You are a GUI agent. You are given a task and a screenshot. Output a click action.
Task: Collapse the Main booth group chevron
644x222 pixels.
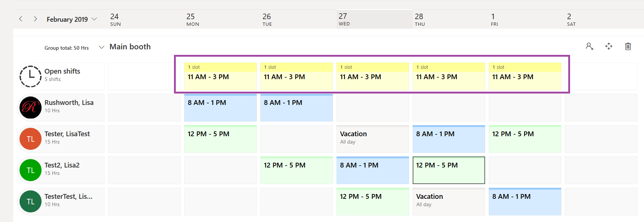click(101, 47)
